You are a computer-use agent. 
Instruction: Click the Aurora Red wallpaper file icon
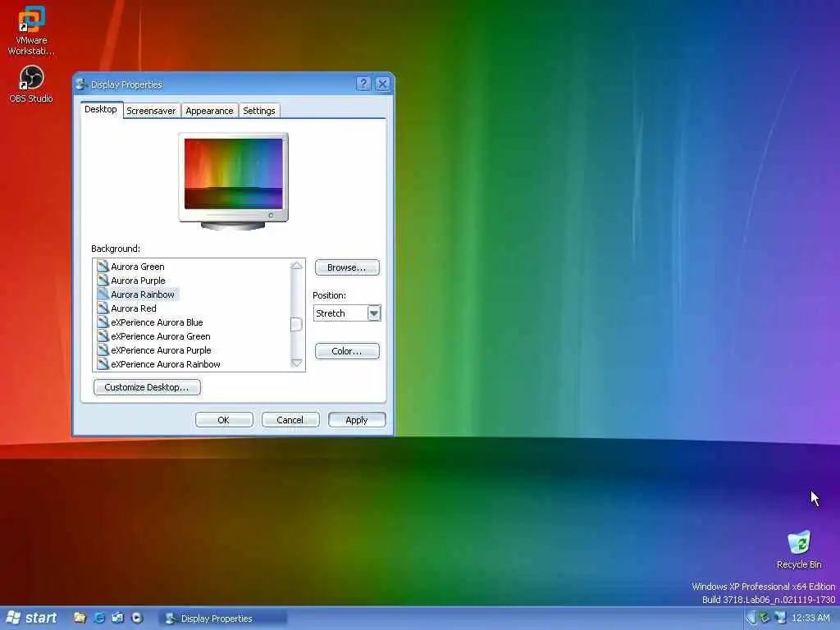click(103, 308)
